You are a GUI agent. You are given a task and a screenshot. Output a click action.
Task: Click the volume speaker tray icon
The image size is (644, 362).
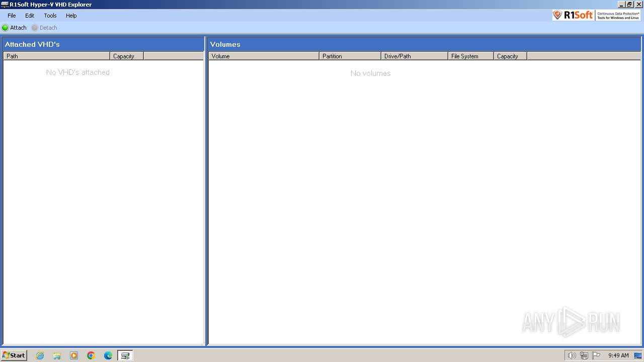[x=572, y=355]
